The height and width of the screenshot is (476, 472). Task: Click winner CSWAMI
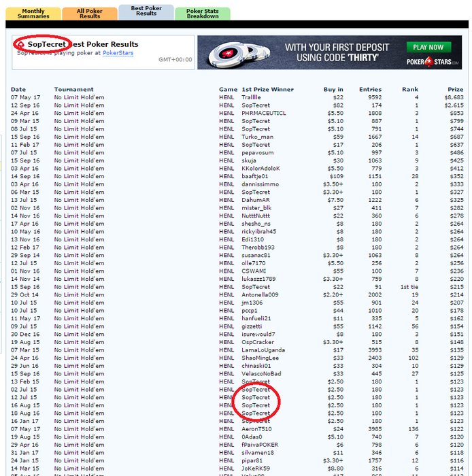[254, 271]
